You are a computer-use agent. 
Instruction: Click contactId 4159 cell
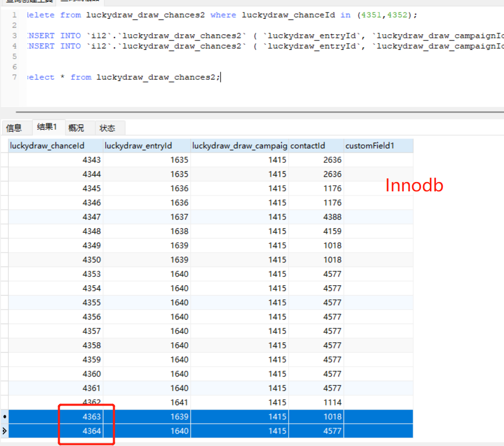316,231
